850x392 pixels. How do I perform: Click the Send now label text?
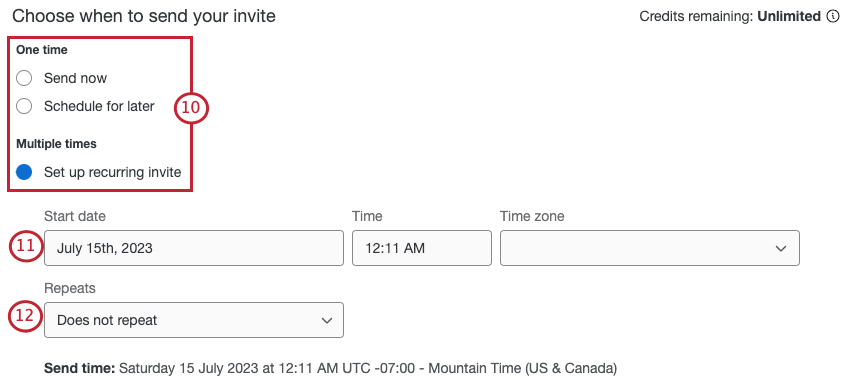tap(75, 78)
